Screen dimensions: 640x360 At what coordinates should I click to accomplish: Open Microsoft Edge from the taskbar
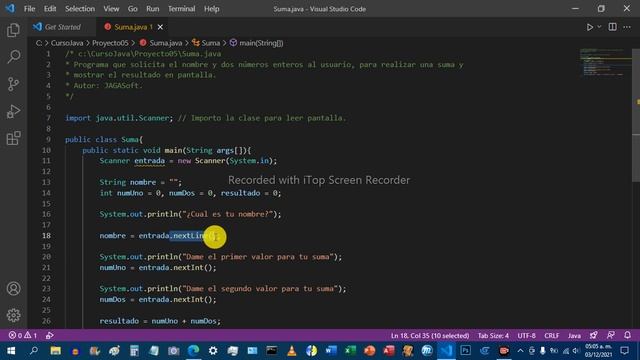193,351
